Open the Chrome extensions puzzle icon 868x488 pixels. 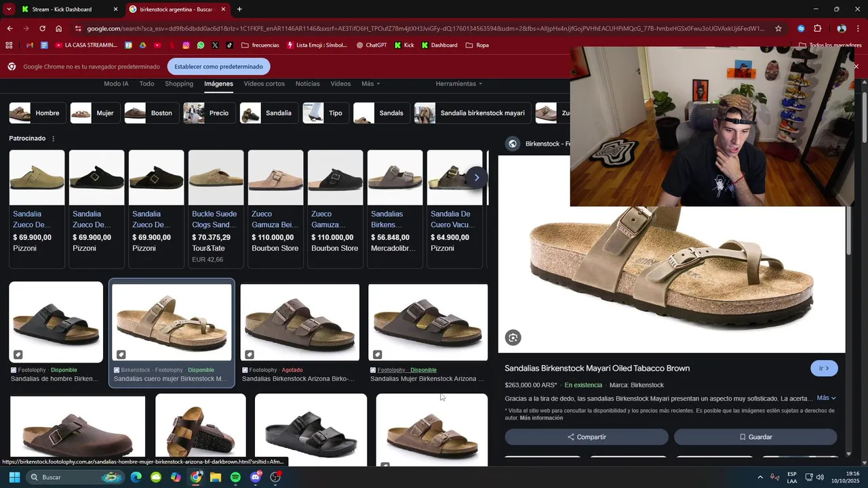[x=817, y=28]
